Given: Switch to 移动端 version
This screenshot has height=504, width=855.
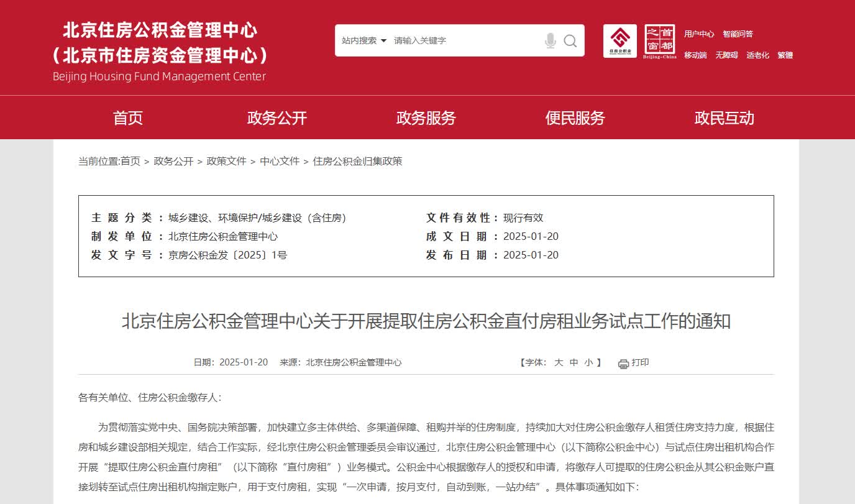Looking at the screenshot, I should (695, 55).
